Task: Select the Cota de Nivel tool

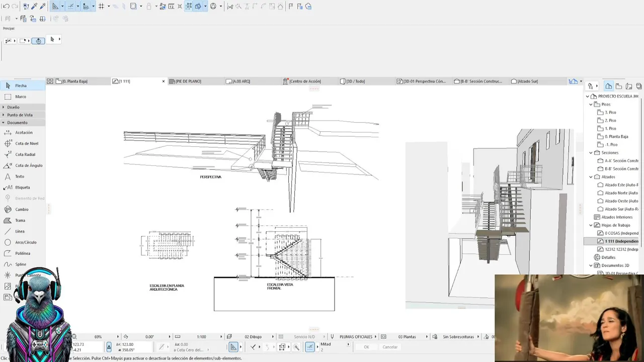Action: tap(23, 143)
